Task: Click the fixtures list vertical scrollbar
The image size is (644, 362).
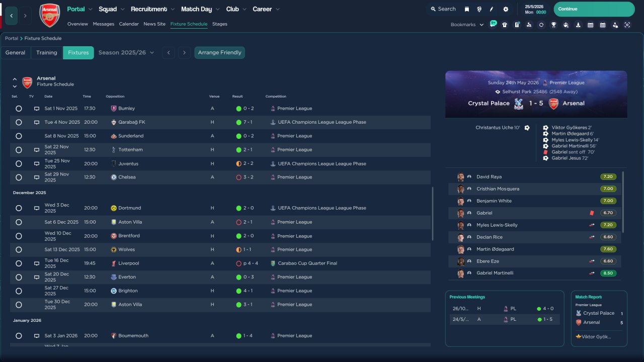Action: [x=433, y=214]
